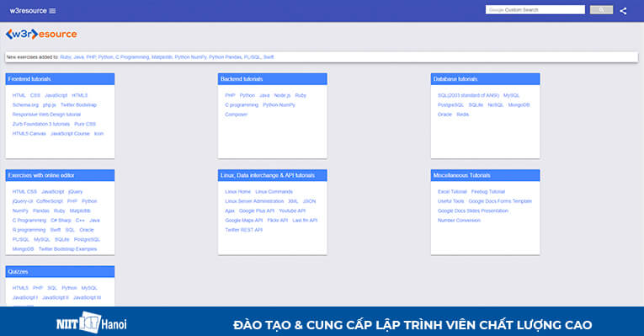644x336 pixels.
Task: Open Responsive Web Design tutorial link
Action: pyautogui.click(x=46, y=115)
